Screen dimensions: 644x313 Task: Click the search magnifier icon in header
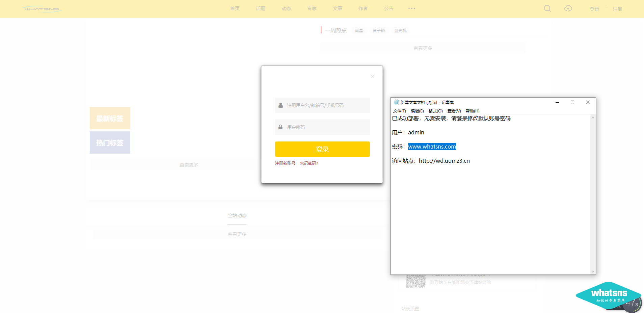(x=547, y=8)
